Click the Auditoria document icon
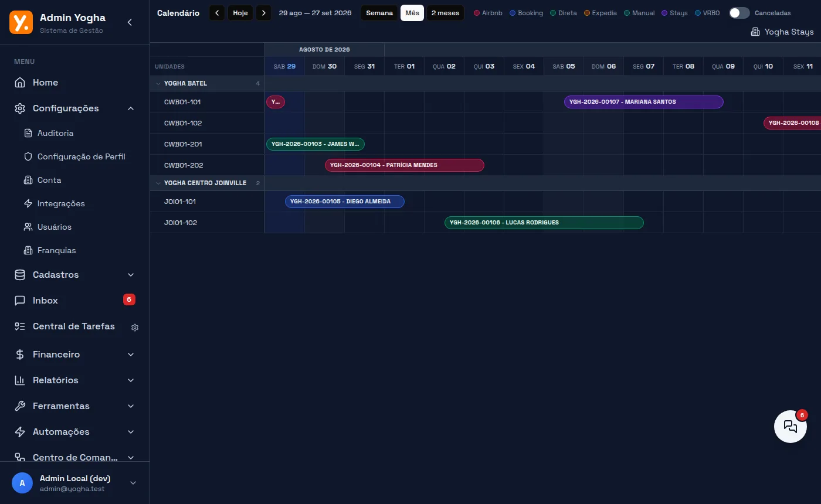The width and height of the screenshot is (821, 504). tap(28, 133)
